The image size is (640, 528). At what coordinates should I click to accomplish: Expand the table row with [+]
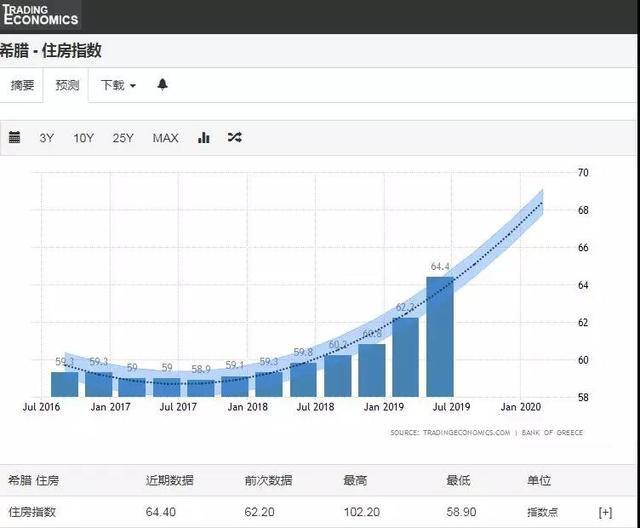(x=605, y=512)
